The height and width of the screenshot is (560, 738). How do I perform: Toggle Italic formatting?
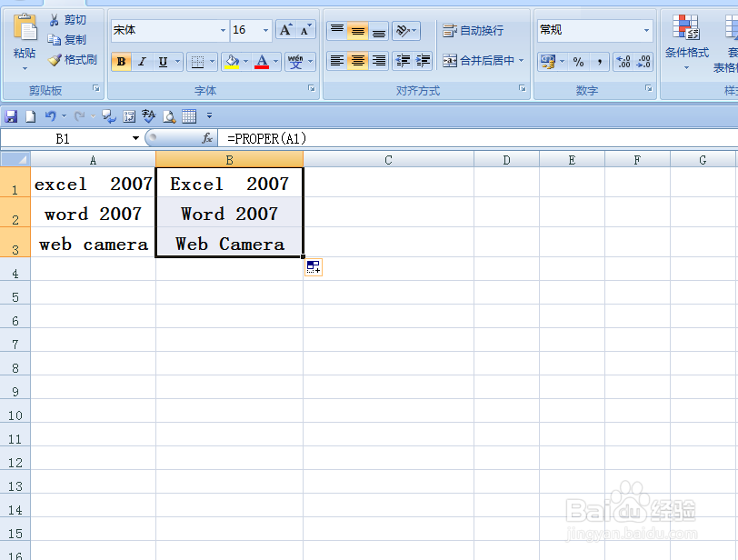click(142, 62)
